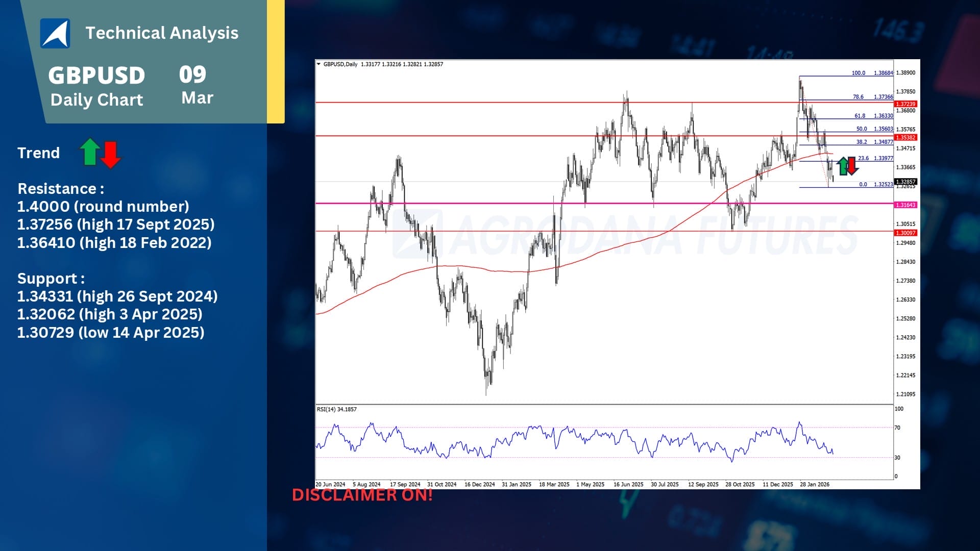Screen dimensions: 980x551
Task: Click the 1.30097 red price label
Action: click(x=905, y=233)
